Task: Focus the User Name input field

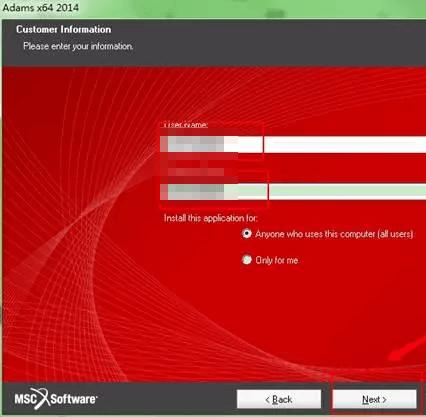Action: coord(293,144)
